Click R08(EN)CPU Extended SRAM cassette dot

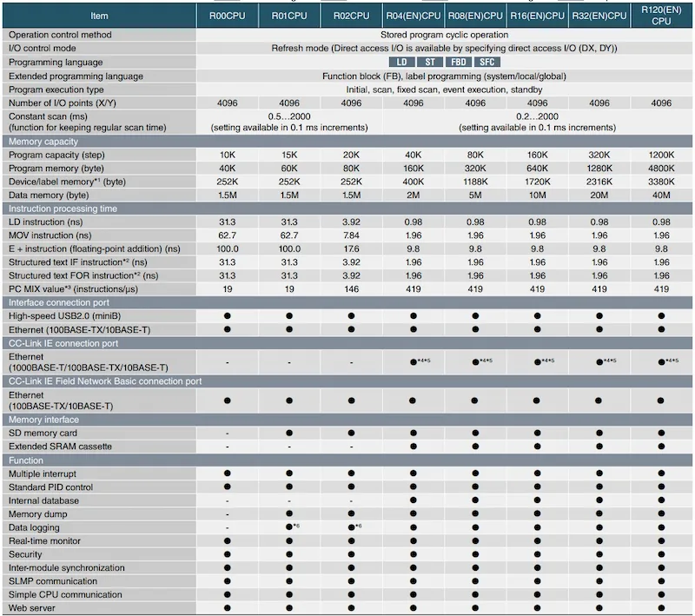(x=475, y=447)
